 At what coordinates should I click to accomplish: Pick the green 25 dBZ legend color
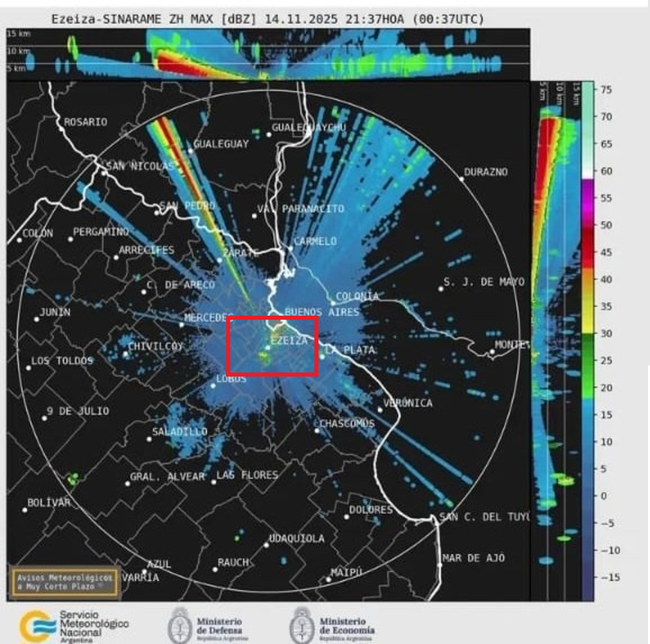[x=588, y=360]
